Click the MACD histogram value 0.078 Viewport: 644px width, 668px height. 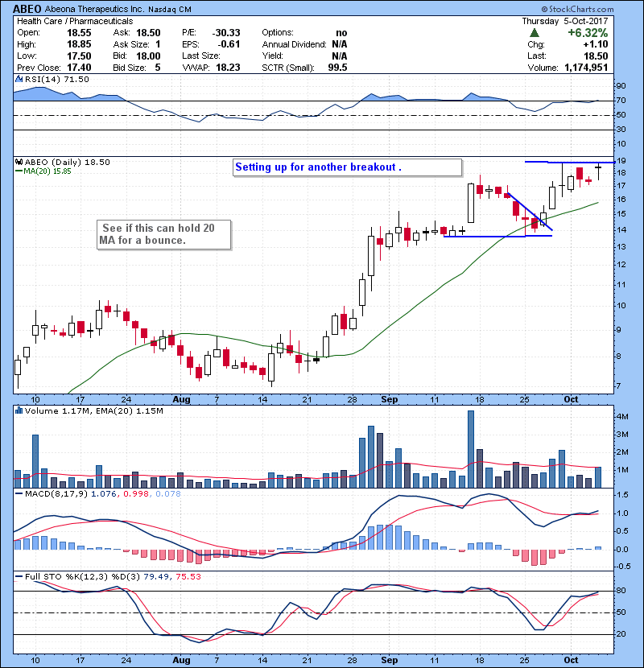point(168,494)
